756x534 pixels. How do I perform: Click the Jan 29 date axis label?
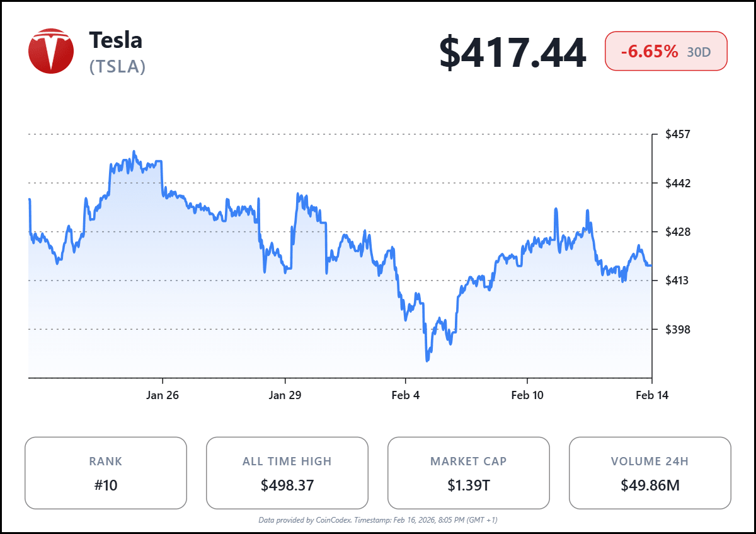tap(285, 395)
